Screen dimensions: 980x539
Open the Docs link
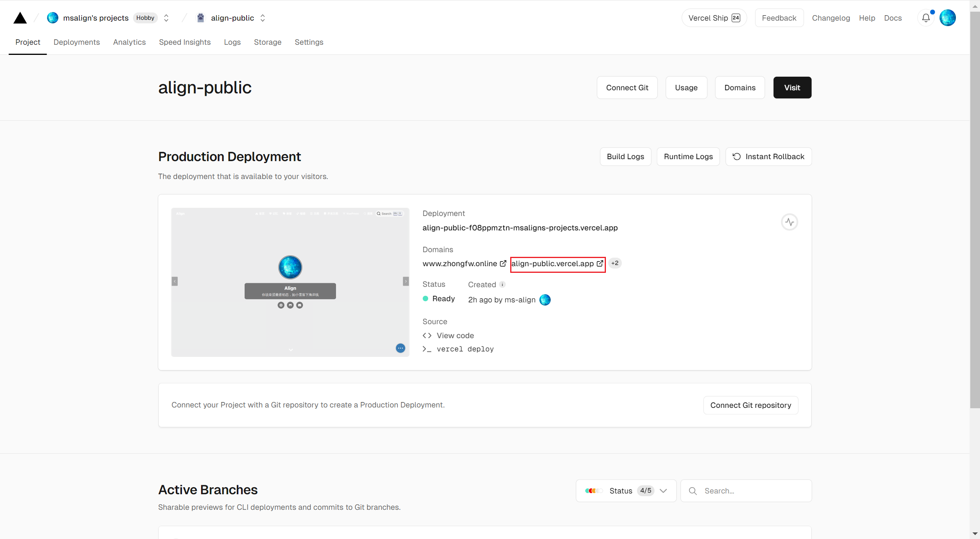coord(893,18)
